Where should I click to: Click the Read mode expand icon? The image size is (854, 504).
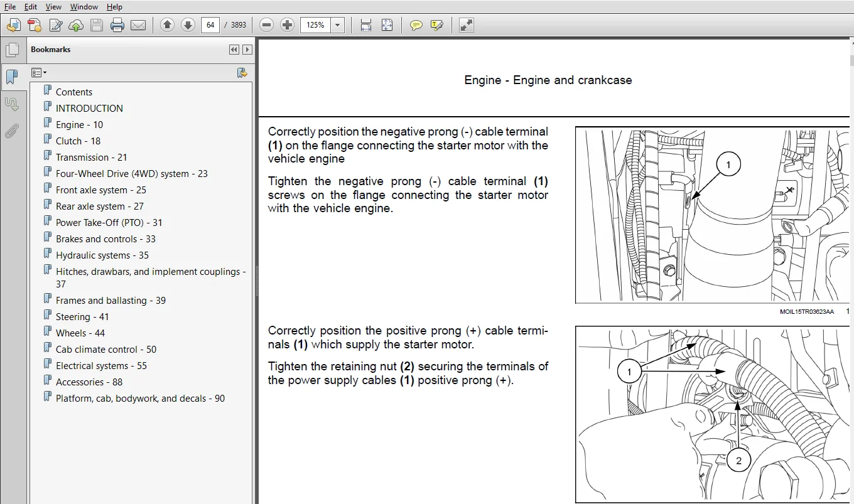coord(466,25)
